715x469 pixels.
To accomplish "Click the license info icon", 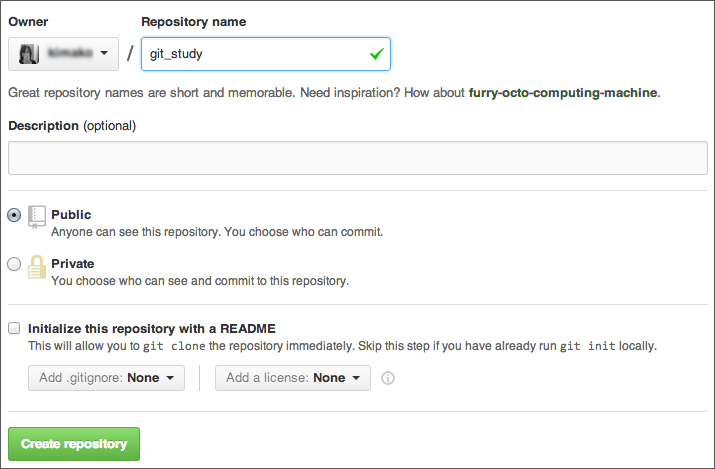I will [388, 378].
